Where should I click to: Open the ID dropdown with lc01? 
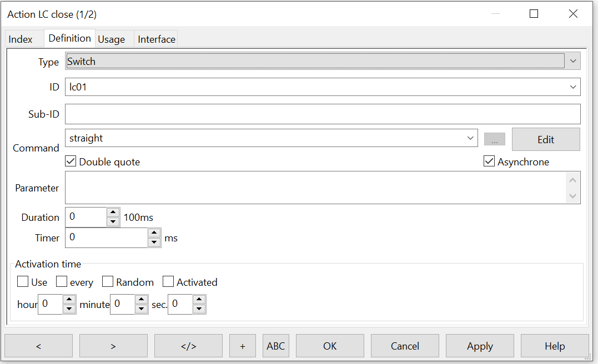click(572, 87)
